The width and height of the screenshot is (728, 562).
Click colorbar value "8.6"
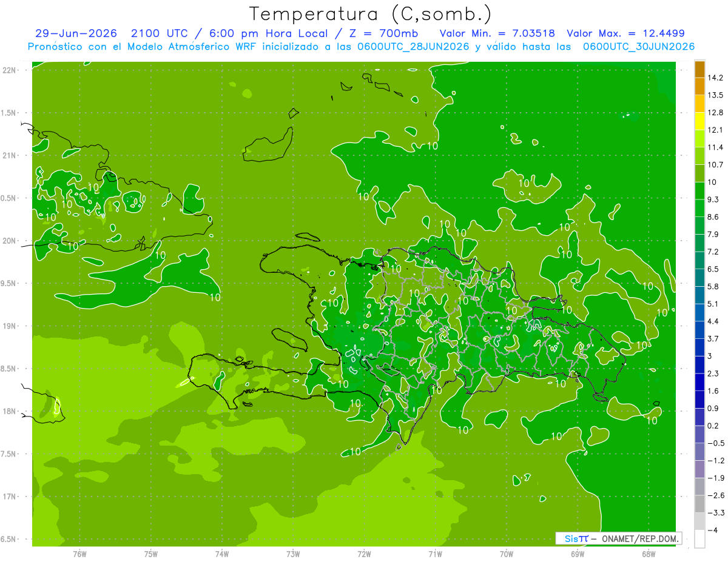(713, 217)
